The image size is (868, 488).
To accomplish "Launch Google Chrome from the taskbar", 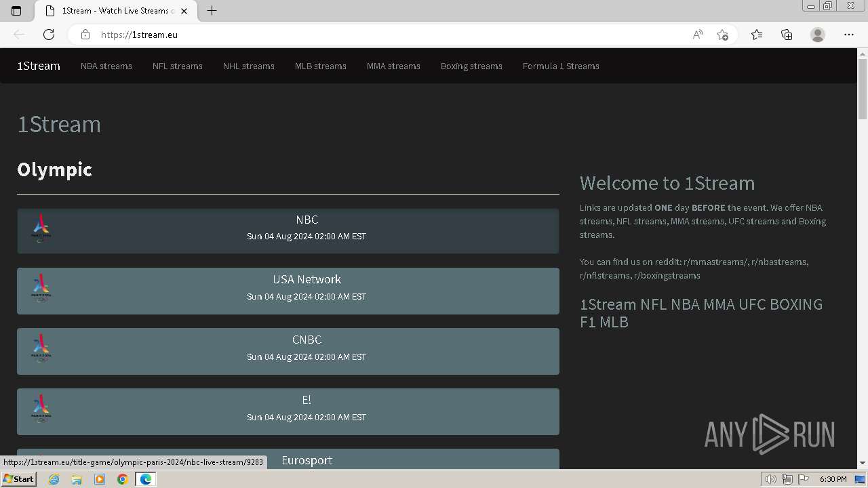I will [x=122, y=479].
